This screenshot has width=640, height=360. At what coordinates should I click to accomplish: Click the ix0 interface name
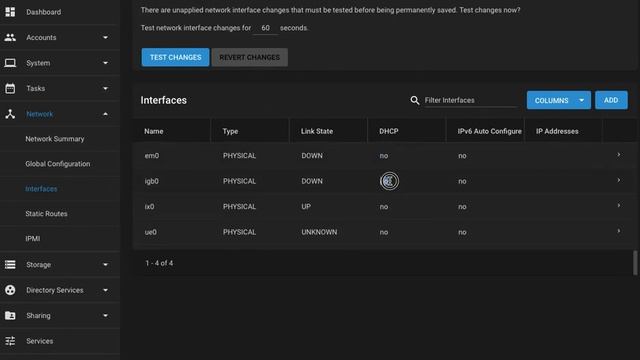click(x=149, y=207)
